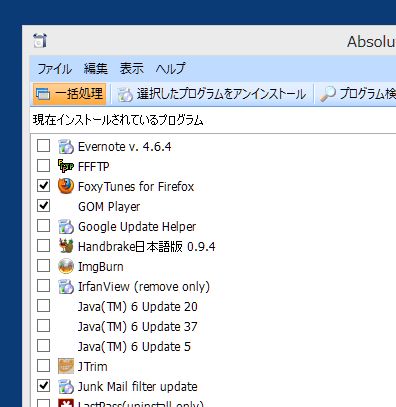Click the Firefox icon beside FoxyTunes
396x407 pixels.
[x=66, y=186]
